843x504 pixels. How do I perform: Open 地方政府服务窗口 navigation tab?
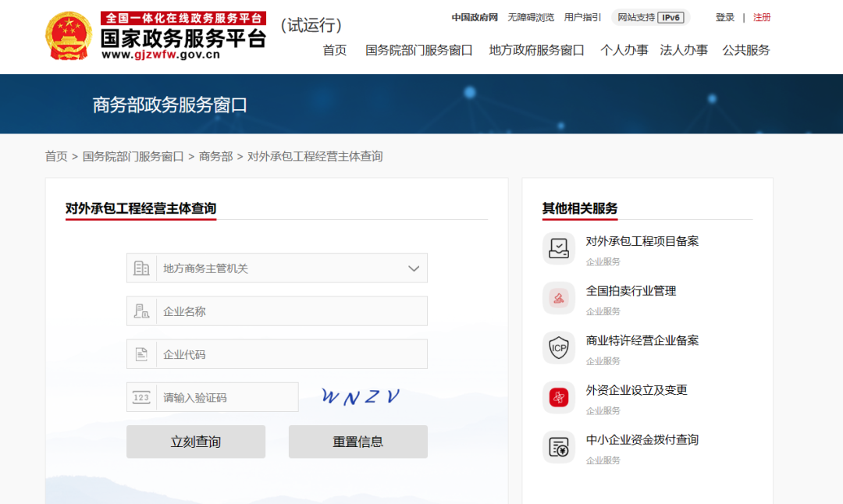pos(536,50)
